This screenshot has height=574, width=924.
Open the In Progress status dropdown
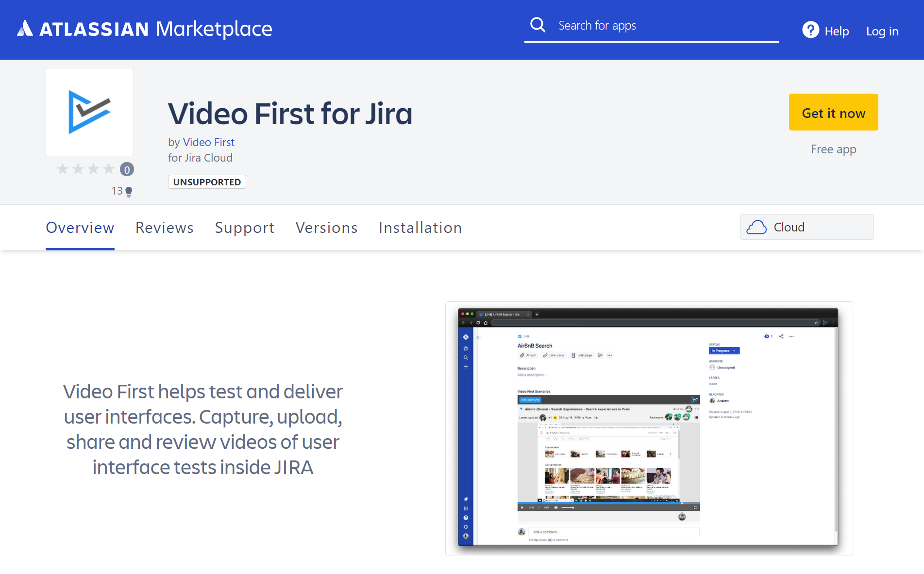pos(723,350)
